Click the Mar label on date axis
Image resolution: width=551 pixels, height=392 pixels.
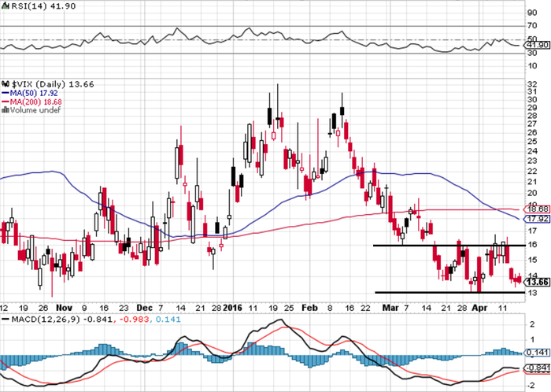coord(390,308)
